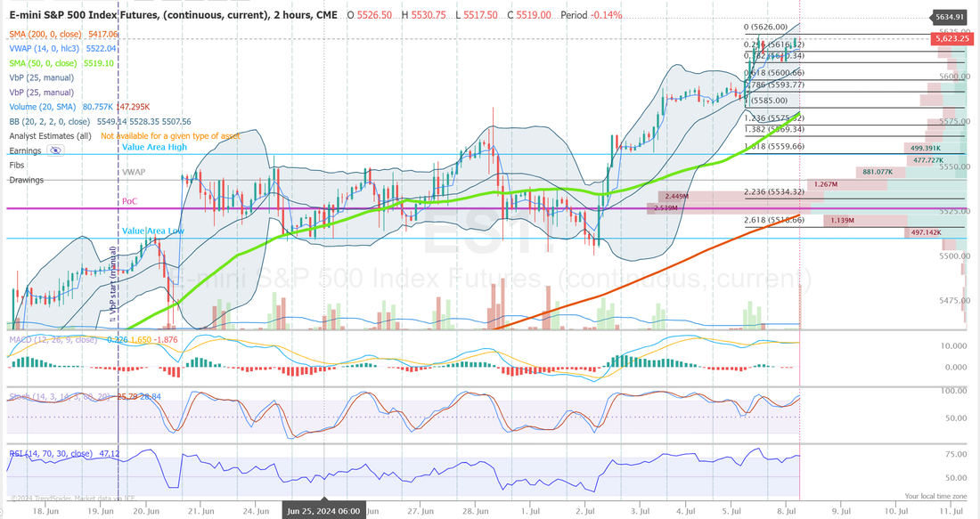Click the 499.391K volume profile bar label

(926, 149)
